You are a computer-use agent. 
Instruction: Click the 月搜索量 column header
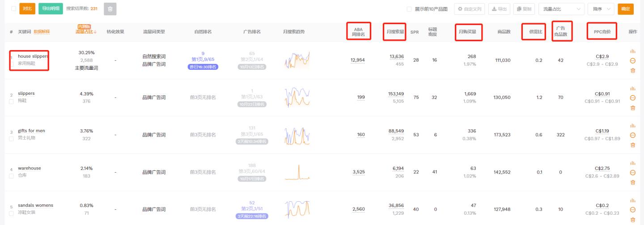[395, 32]
